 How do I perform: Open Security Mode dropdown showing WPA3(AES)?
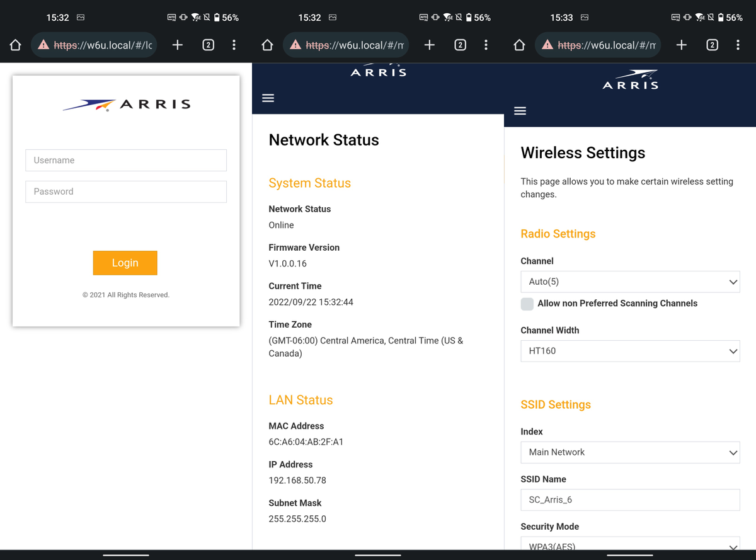click(630, 544)
